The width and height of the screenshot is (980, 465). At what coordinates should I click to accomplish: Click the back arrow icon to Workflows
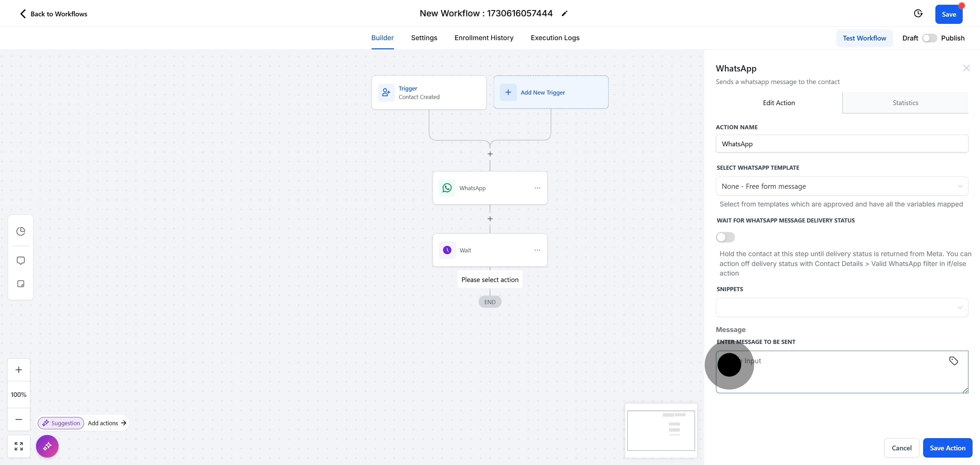[x=23, y=14]
